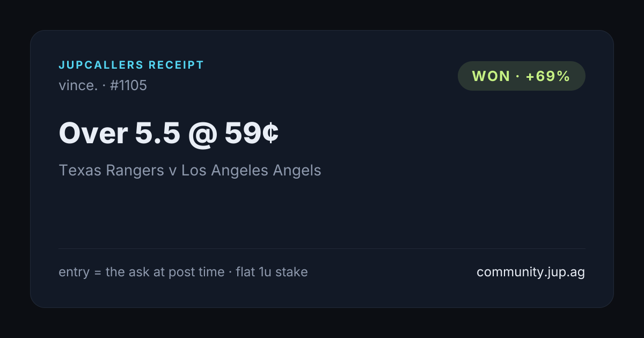The image size is (644, 338).
Task: Select the JUPCALLERS RECEIPT header label
Action: (x=131, y=65)
